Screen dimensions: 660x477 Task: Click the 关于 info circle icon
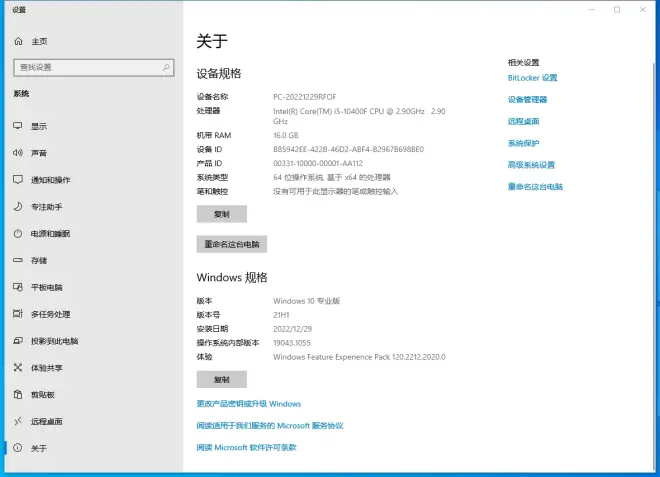[x=18, y=448]
